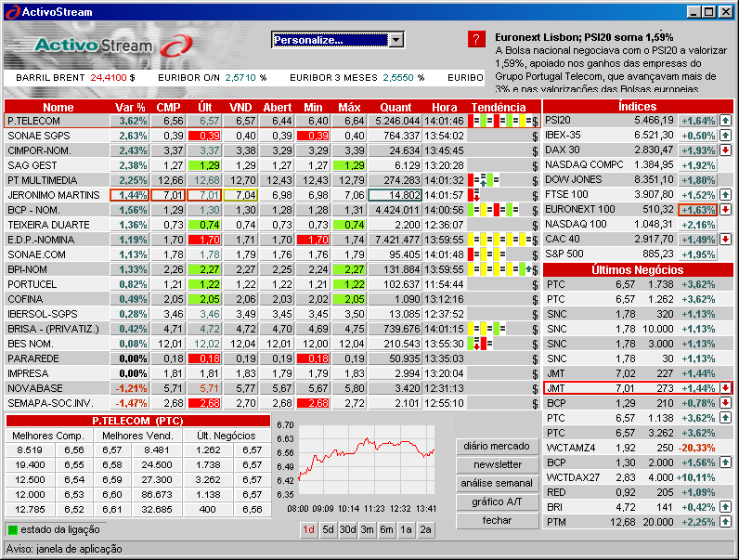Open gráfico A/T
739x560 pixels.
[498, 502]
